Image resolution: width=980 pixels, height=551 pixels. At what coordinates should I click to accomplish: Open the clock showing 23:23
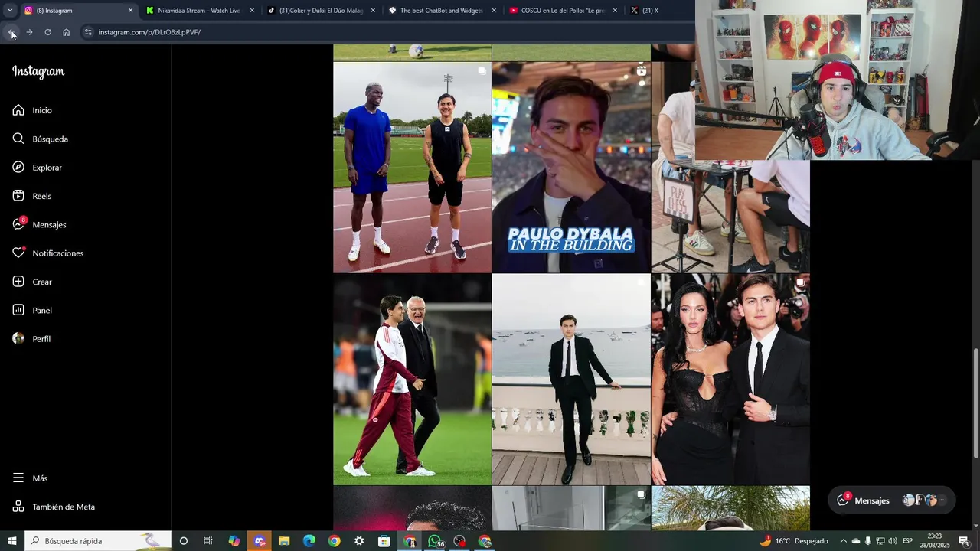[935, 541]
